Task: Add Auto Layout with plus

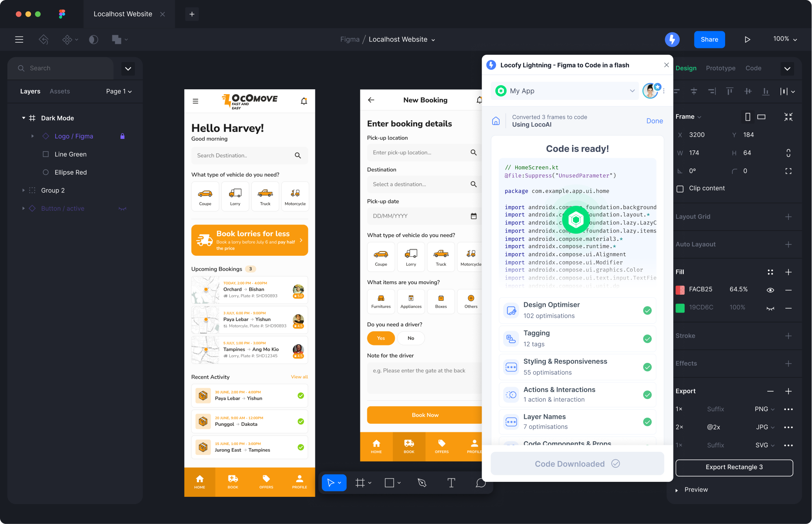Action: pyautogui.click(x=788, y=244)
